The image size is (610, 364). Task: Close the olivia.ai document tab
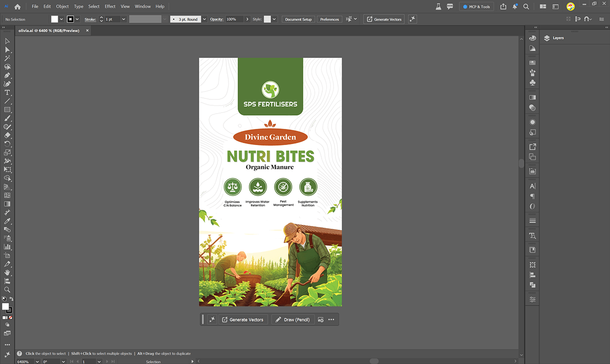pyautogui.click(x=88, y=30)
